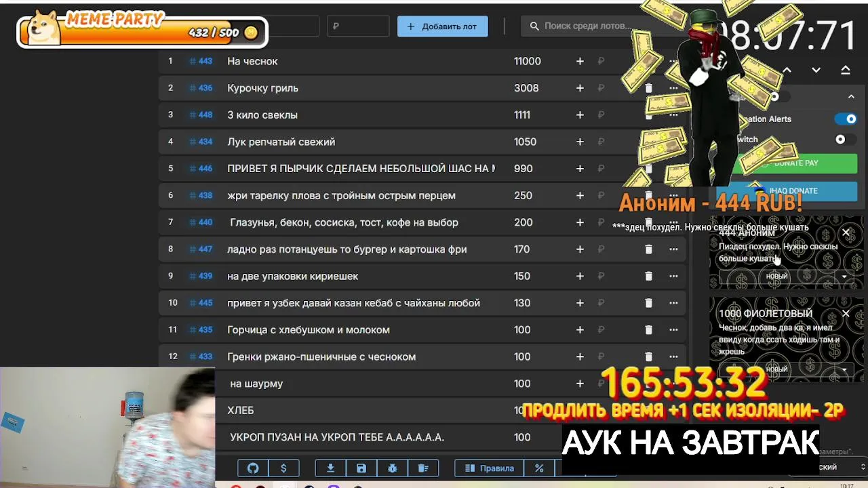Dismiss the '444 Аноним' donation card
The image size is (868, 488).
(x=846, y=233)
